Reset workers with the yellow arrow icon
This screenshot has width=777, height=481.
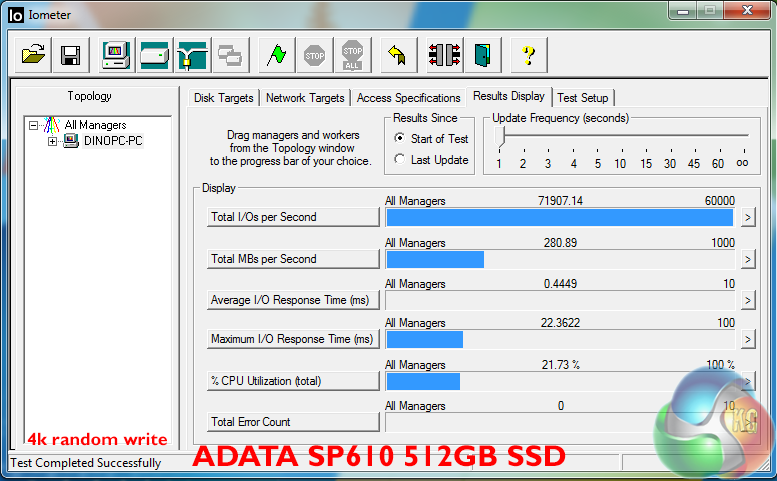pyautogui.click(x=398, y=54)
